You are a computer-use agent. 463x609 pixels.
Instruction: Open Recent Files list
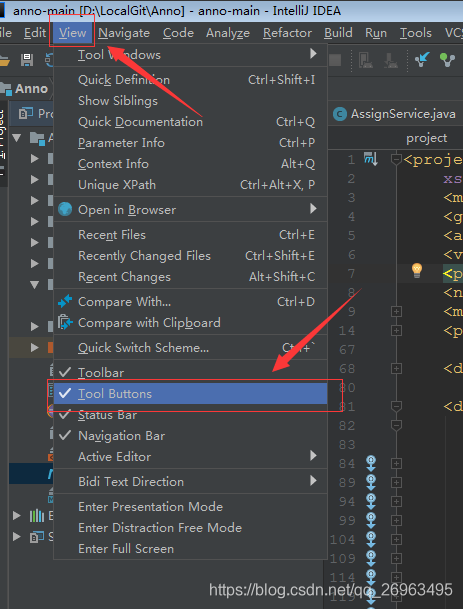pos(190,235)
